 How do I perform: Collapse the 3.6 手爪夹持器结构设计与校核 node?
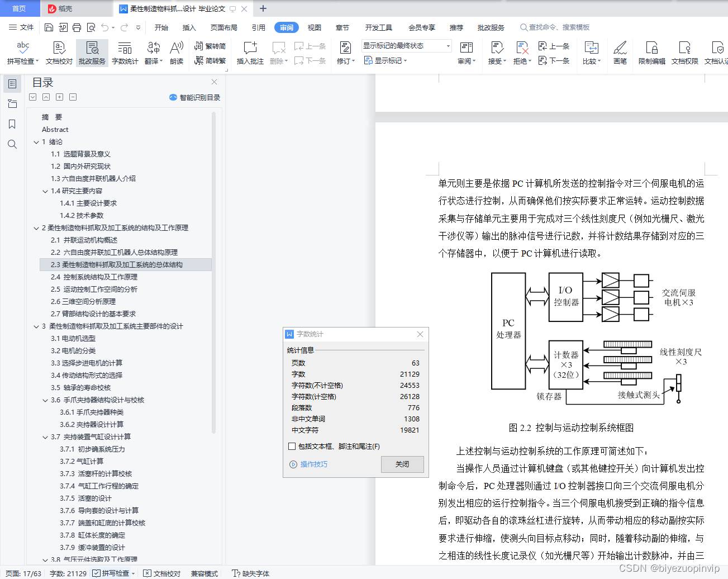[45, 400]
